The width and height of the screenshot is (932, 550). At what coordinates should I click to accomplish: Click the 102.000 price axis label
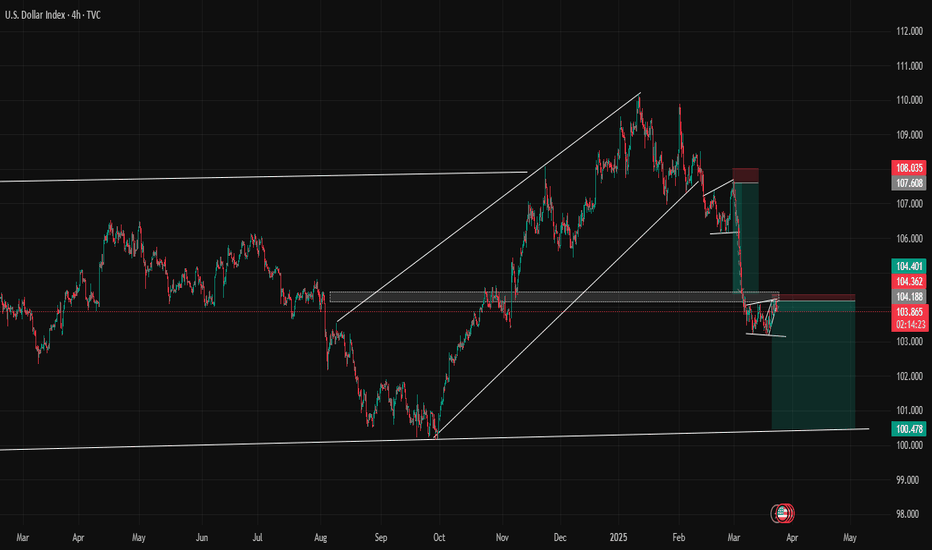[909, 376]
